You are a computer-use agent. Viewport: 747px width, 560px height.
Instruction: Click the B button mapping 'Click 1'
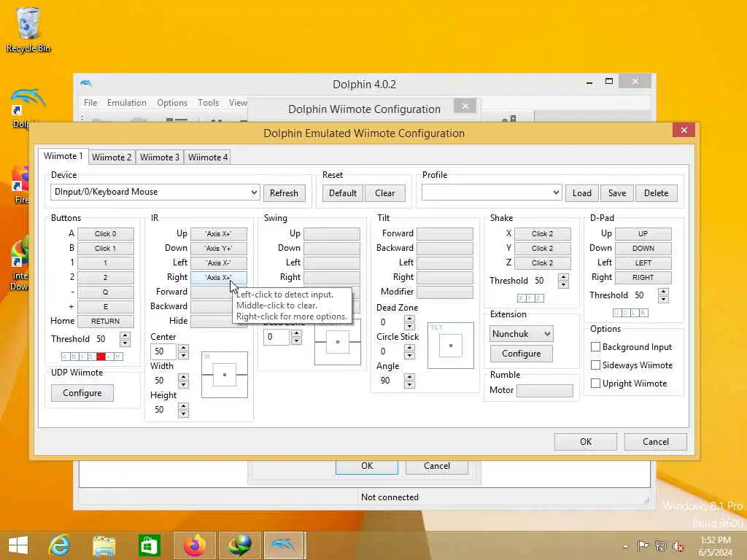pos(105,248)
